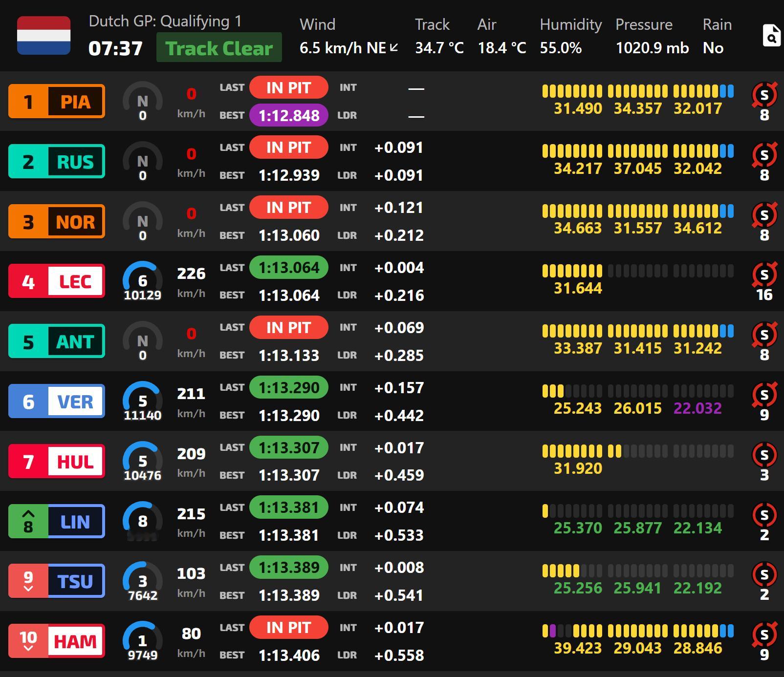This screenshot has width=784, height=677.
Task: Click NOR's soft tyre icon
Action: pos(764,215)
